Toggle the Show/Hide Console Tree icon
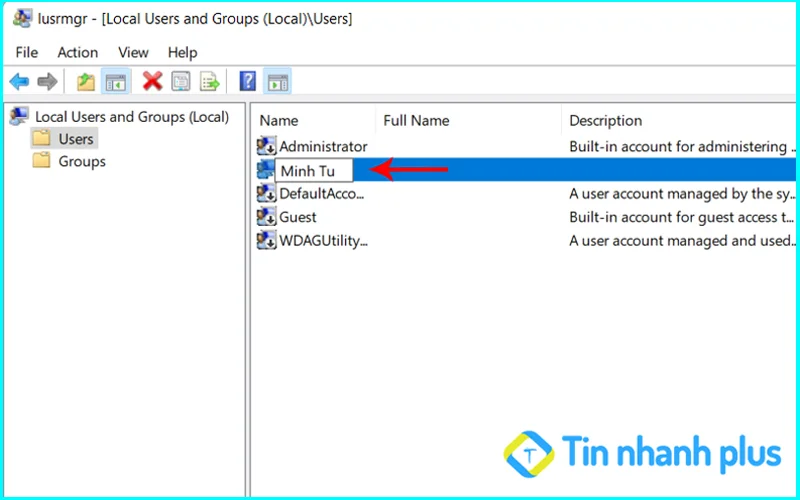Image resolution: width=800 pixels, height=500 pixels. [x=116, y=82]
